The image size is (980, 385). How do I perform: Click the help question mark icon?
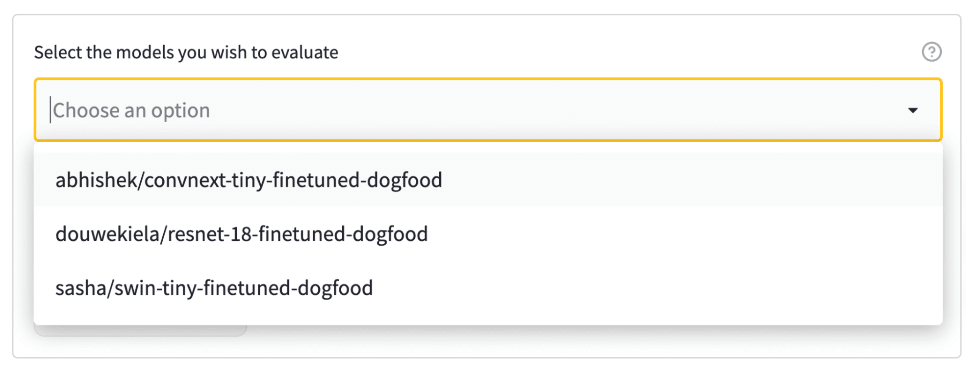click(931, 52)
